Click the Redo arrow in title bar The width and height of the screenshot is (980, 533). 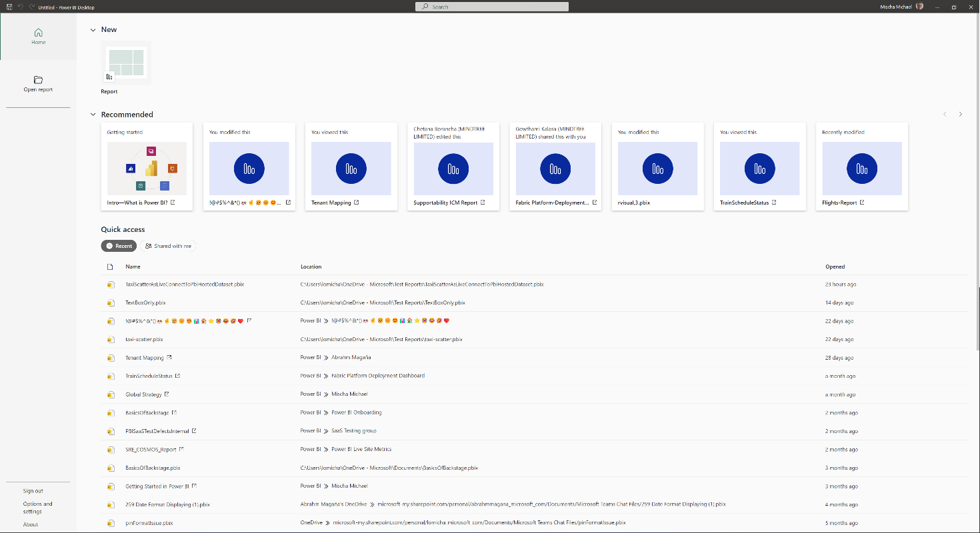pyautogui.click(x=31, y=7)
